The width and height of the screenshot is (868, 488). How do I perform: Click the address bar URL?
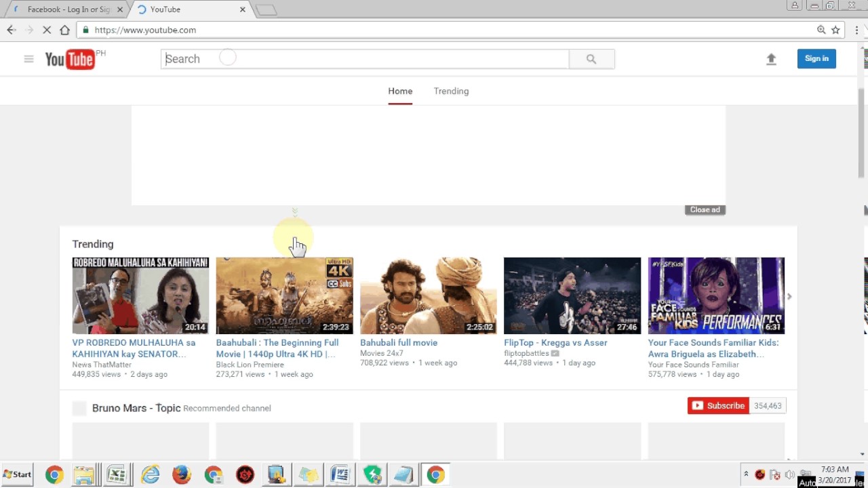coord(145,30)
